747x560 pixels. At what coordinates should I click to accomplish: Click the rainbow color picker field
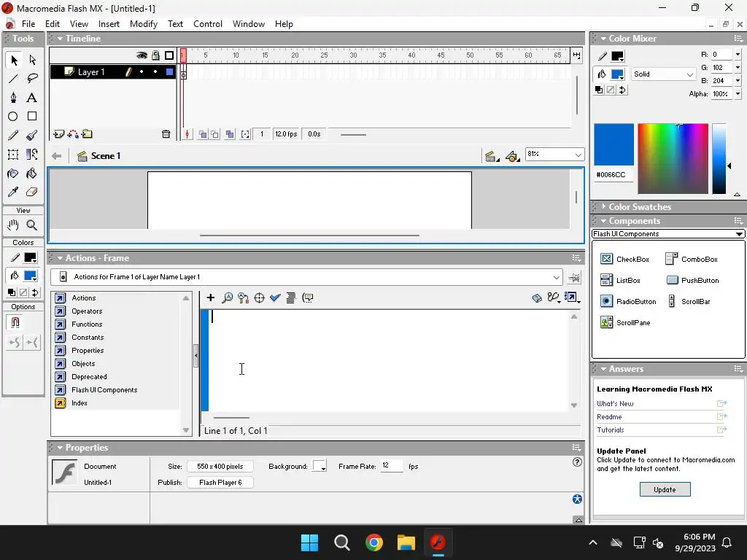click(673, 158)
